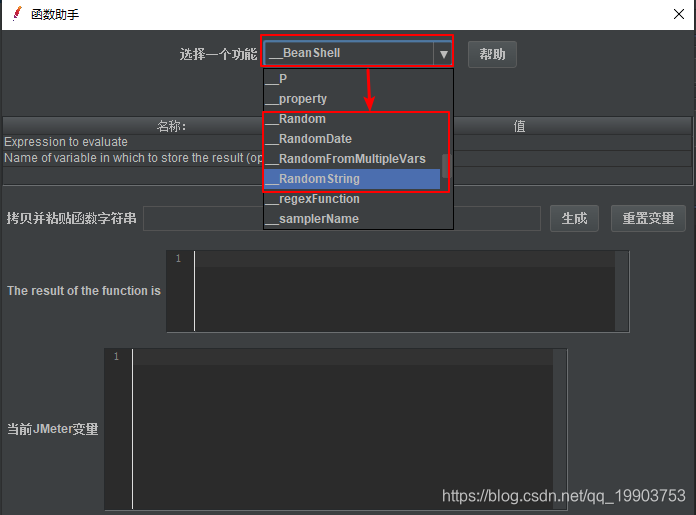Select __P from the function list
This screenshot has height=515, width=696.
pos(353,79)
